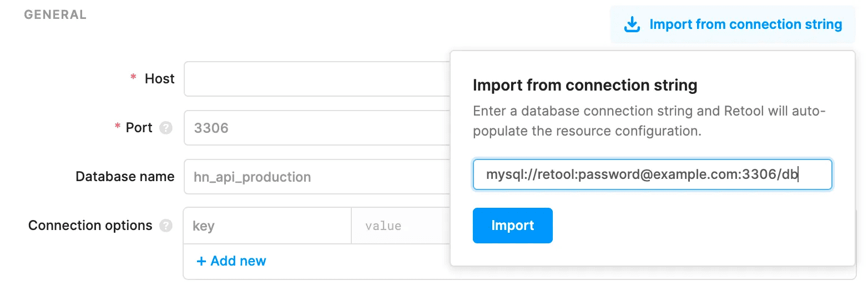The height and width of the screenshot is (290, 868).
Task: Click the connection options value field
Action: [401, 226]
